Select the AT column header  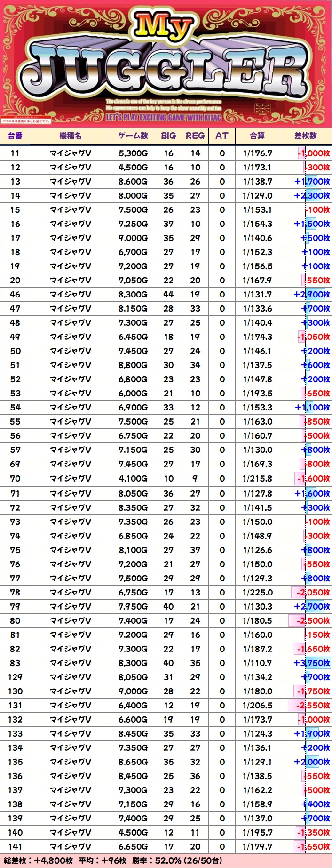(x=222, y=136)
